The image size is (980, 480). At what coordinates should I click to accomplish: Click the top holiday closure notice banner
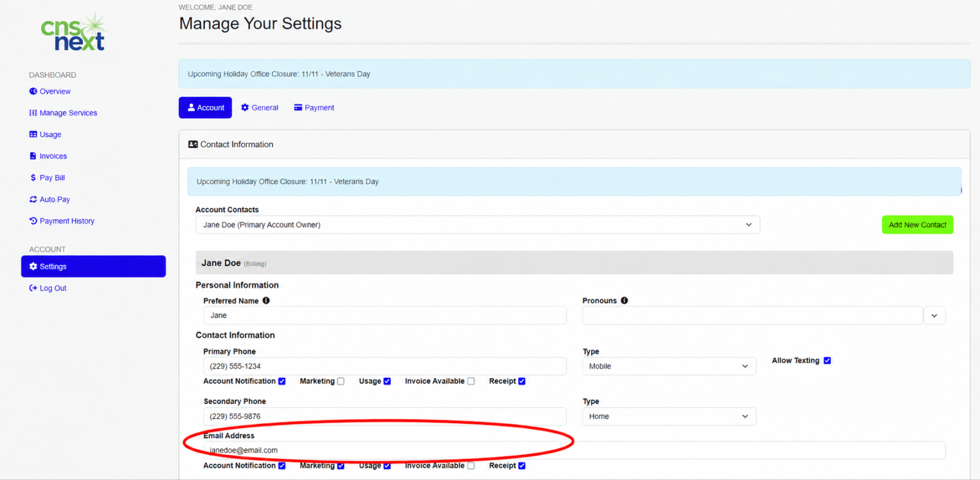click(x=575, y=74)
